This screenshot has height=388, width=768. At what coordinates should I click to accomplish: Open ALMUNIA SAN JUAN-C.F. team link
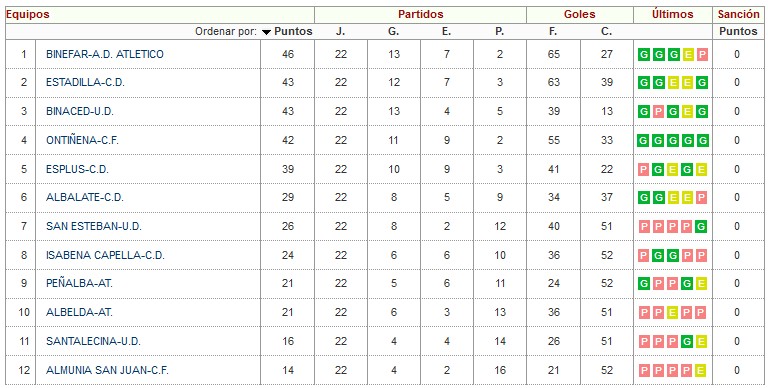[107, 370]
